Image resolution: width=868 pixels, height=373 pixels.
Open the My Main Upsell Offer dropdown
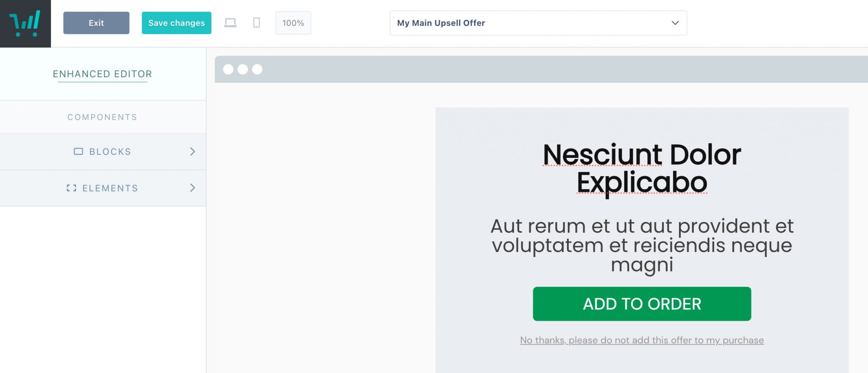point(538,23)
